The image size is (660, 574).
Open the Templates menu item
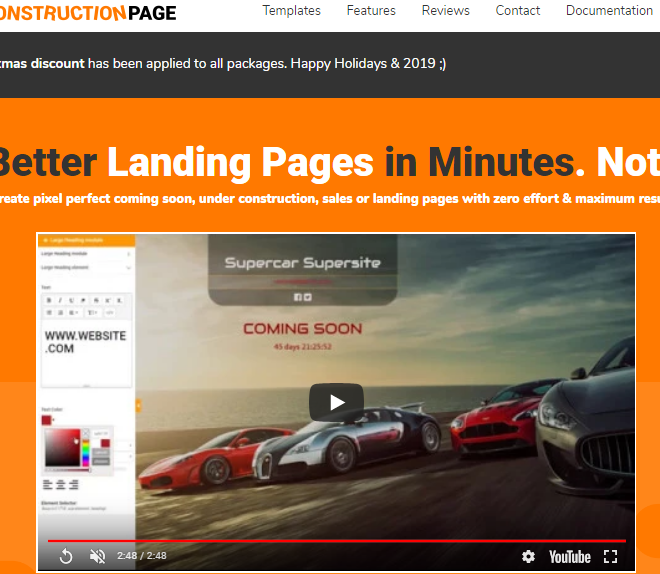pyautogui.click(x=291, y=11)
